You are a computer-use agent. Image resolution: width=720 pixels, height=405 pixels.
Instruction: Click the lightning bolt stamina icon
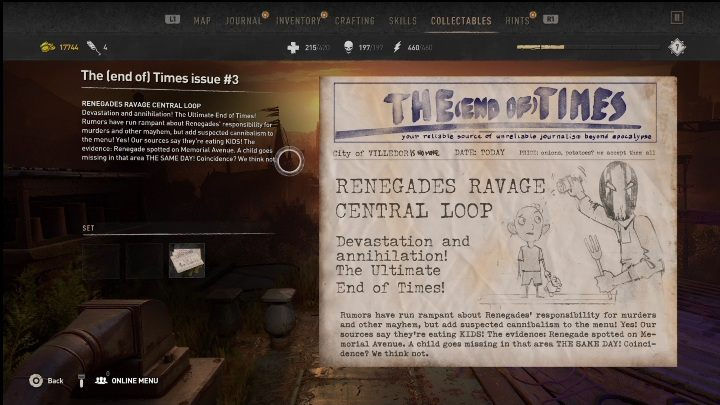pos(401,47)
